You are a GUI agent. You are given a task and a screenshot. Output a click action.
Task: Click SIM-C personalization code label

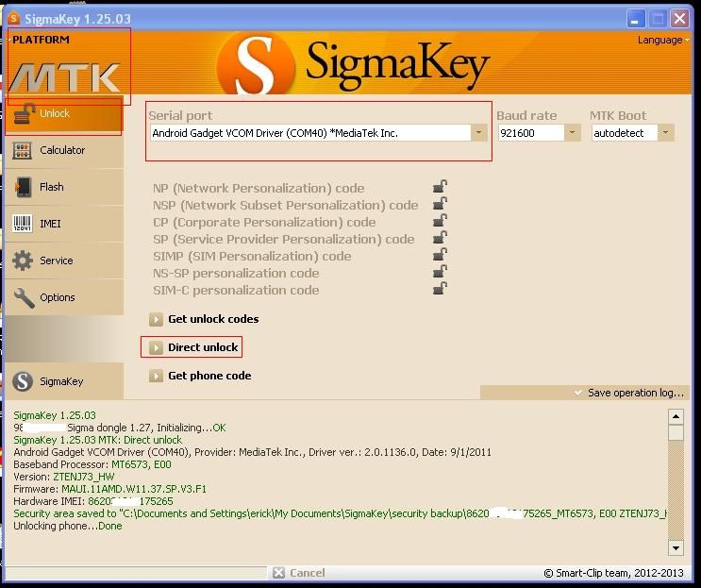(x=236, y=290)
